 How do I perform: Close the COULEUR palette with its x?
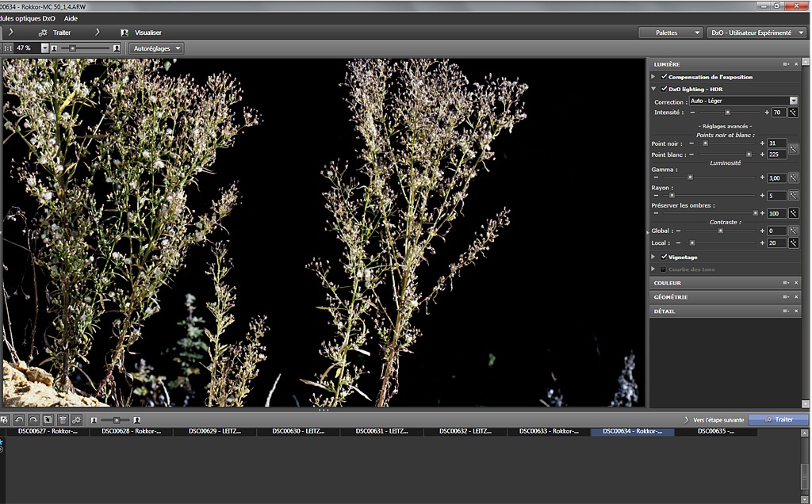click(x=796, y=283)
